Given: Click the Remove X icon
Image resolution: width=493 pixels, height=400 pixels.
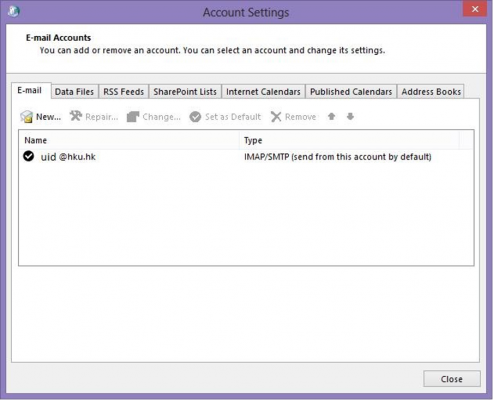Looking at the screenshot, I should (x=276, y=117).
